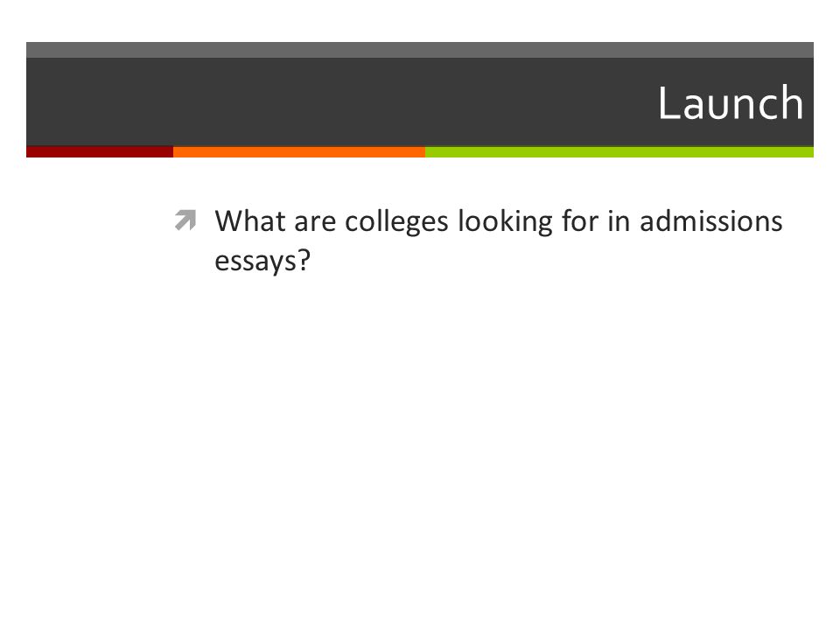Click the question mark after 'essays'
Screen dimensions: 840x630
tap(304, 260)
